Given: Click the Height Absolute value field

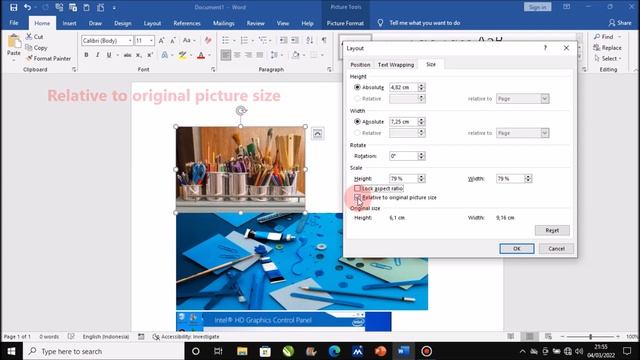Looking at the screenshot, I should click(403, 87).
